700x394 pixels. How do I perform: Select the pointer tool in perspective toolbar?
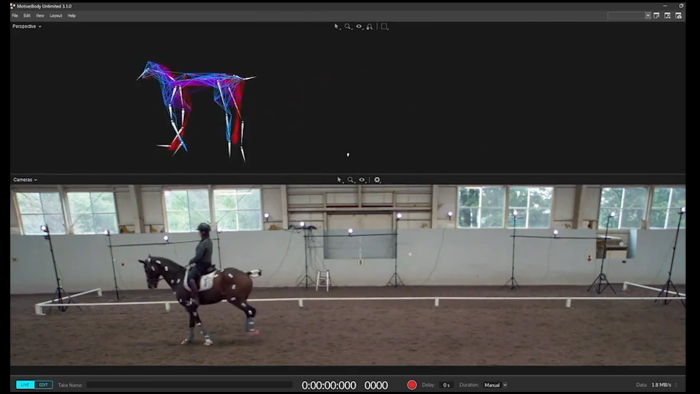pos(337,27)
